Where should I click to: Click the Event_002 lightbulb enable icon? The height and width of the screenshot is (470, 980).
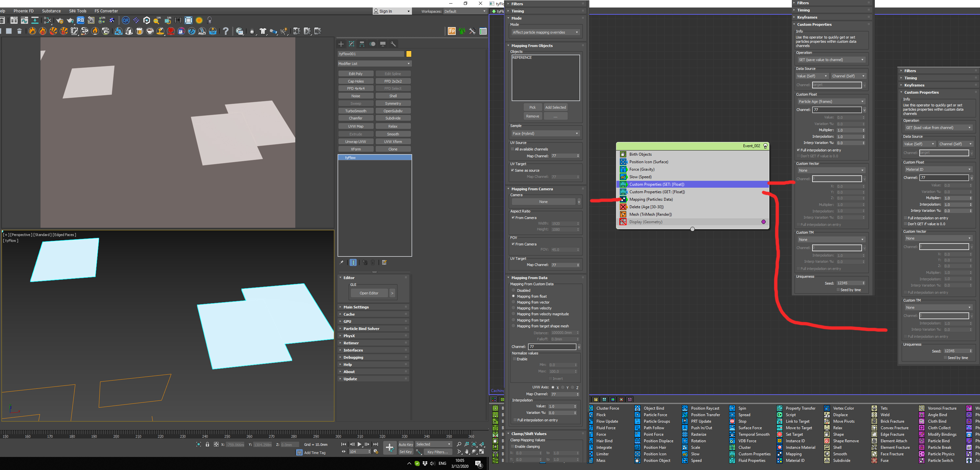pyautogui.click(x=765, y=146)
